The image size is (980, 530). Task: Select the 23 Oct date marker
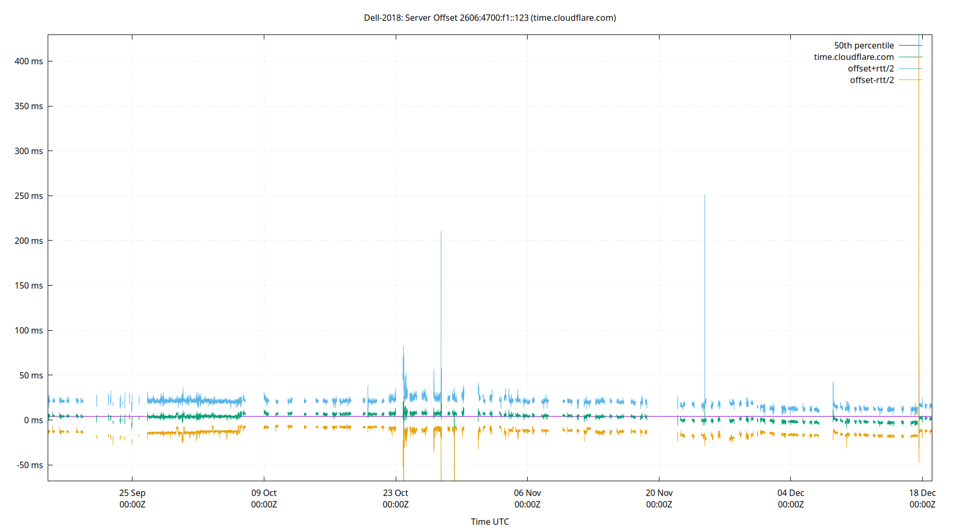point(395,493)
